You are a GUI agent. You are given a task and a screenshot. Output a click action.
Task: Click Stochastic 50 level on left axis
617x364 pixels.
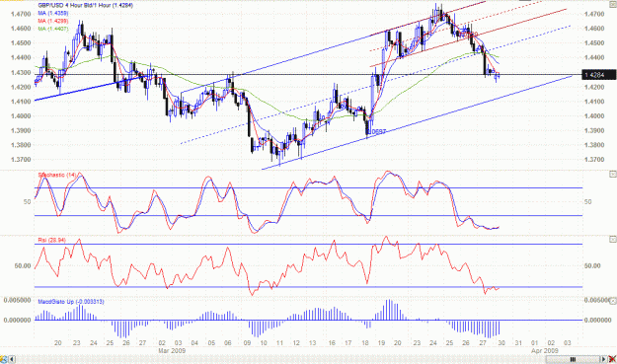click(27, 201)
